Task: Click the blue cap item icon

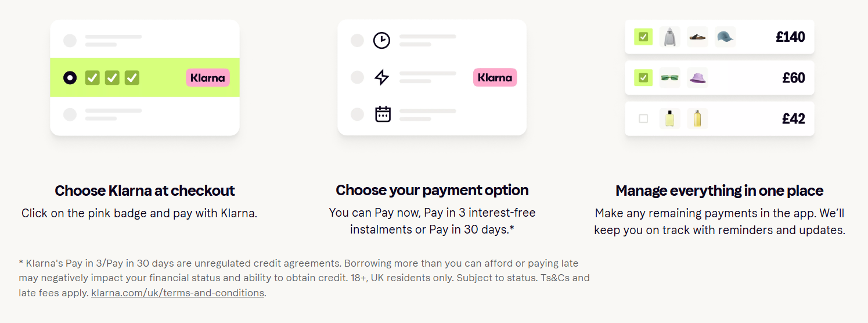Action: coord(725,37)
